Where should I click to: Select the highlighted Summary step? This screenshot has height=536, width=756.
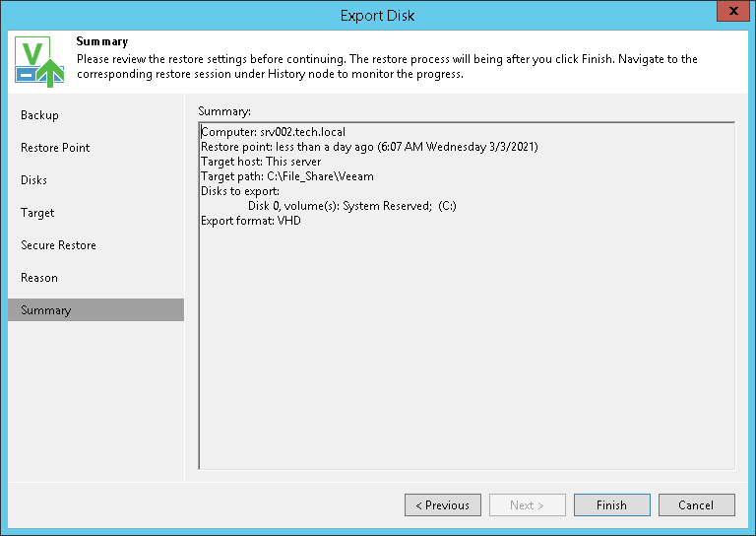(46, 310)
